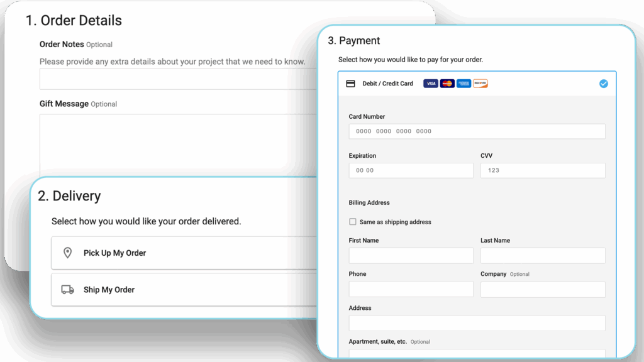Select the Last Name input box
Screen dimensions: 644x362
pyautogui.click(x=542, y=255)
